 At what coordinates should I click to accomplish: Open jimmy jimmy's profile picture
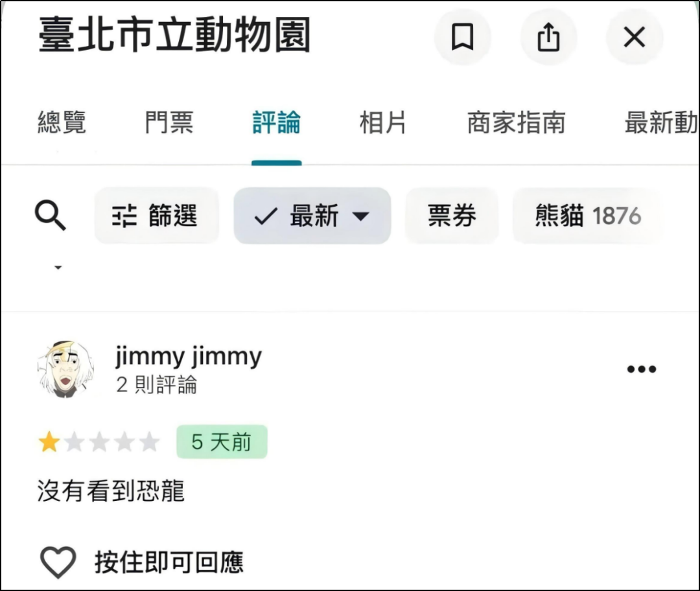(65, 369)
